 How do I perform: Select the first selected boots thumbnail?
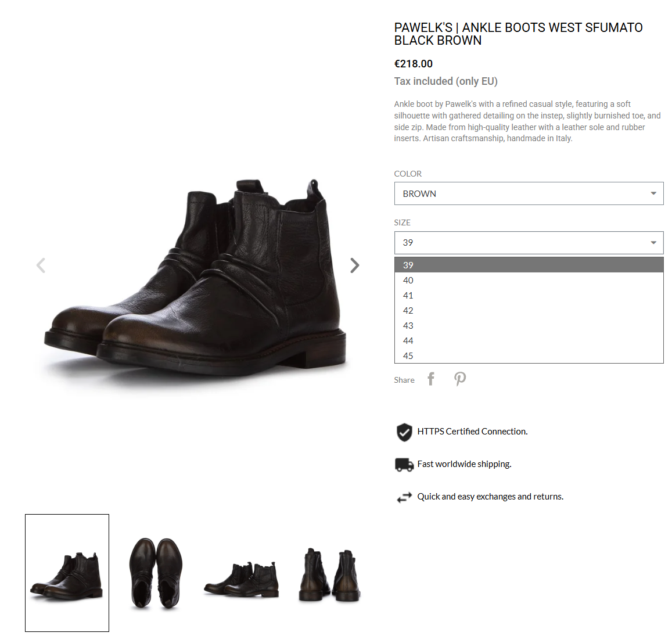(x=67, y=573)
